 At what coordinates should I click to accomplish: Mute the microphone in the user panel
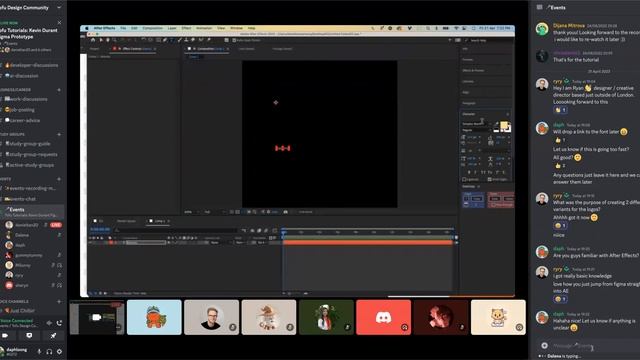coord(40,351)
